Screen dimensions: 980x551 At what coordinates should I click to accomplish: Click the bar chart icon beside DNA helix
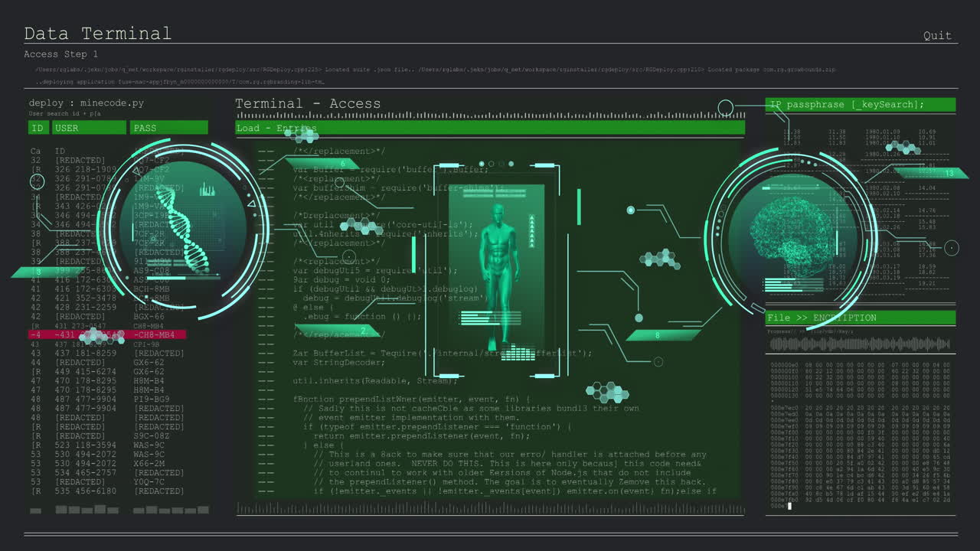[207, 189]
